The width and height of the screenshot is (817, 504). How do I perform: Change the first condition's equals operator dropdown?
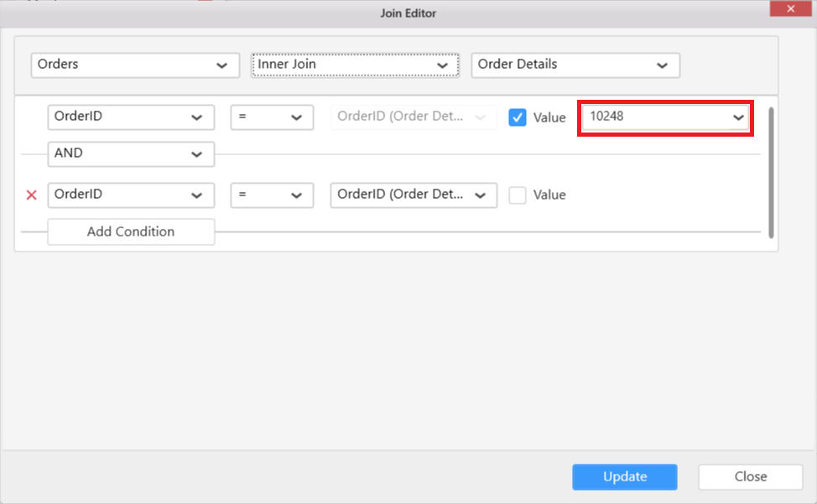coord(272,117)
